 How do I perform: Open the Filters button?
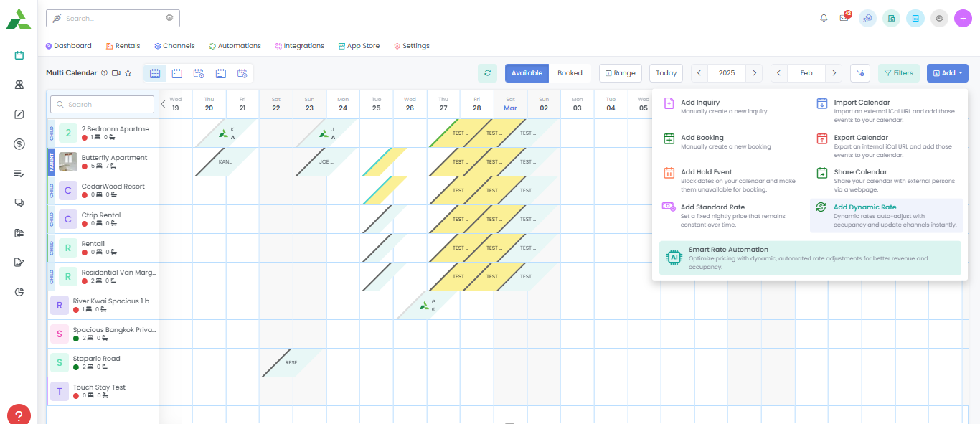[x=898, y=73]
